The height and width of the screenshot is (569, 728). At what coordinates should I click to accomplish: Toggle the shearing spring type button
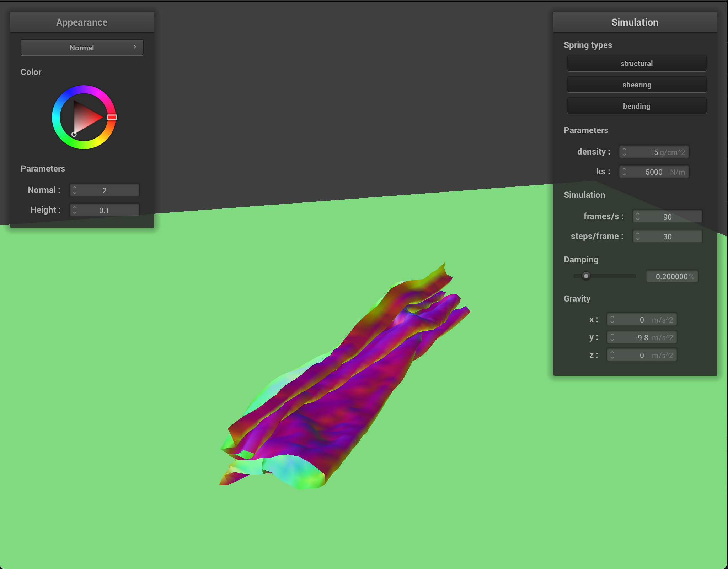[636, 85]
